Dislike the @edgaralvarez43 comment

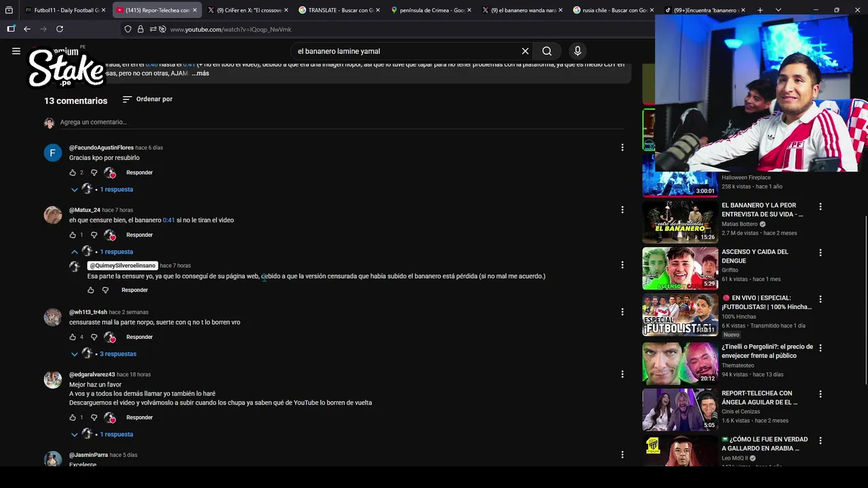[94, 418]
